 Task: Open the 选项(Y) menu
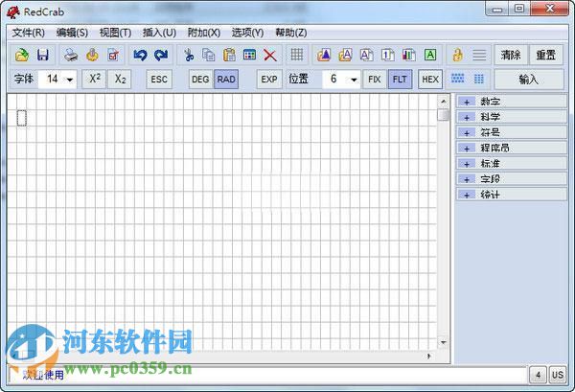247,33
